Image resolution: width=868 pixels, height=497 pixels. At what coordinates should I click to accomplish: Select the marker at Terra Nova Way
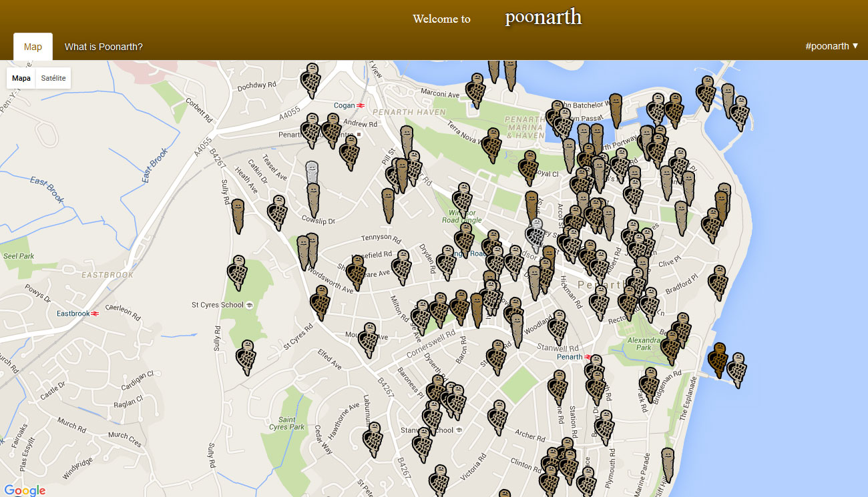(x=491, y=145)
